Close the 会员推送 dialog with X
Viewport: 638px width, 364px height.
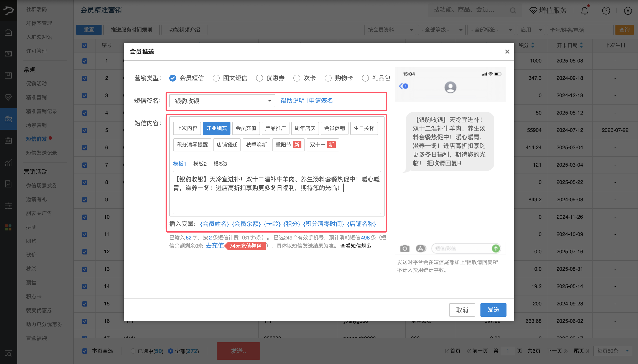tap(507, 51)
